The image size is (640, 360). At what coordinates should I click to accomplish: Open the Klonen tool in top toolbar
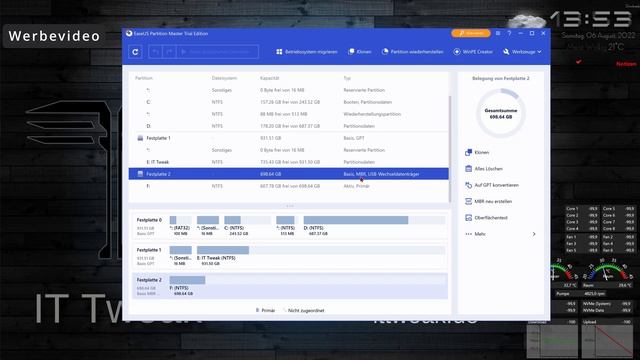click(x=360, y=52)
